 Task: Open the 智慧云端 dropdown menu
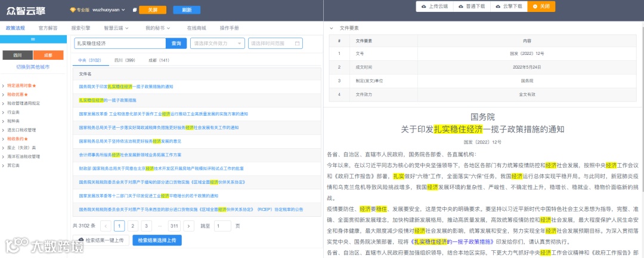(x=116, y=28)
